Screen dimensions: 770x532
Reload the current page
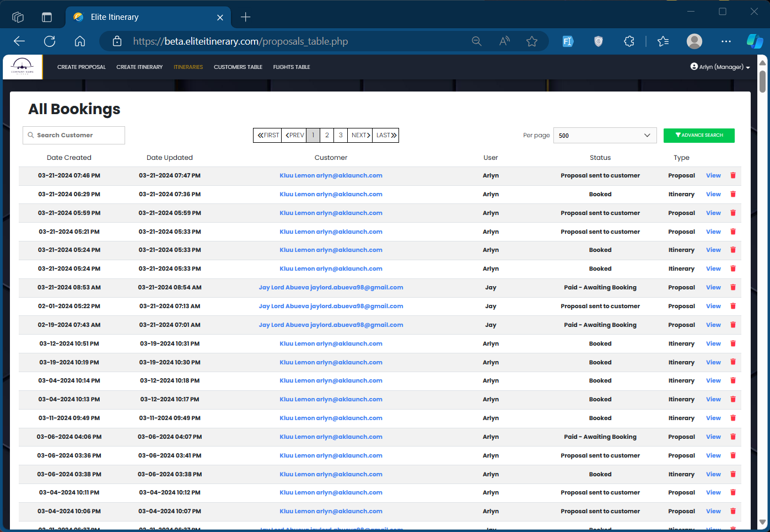[50, 41]
